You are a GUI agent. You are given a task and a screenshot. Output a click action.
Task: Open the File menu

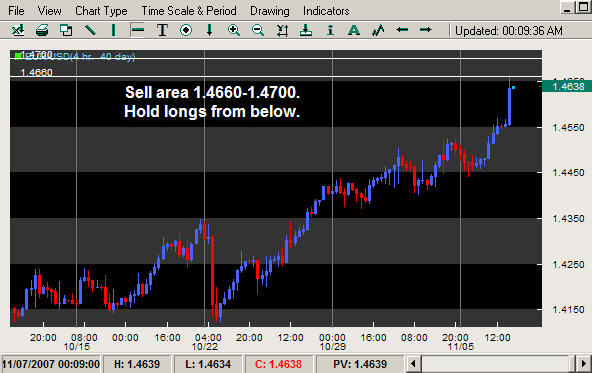coord(16,11)
